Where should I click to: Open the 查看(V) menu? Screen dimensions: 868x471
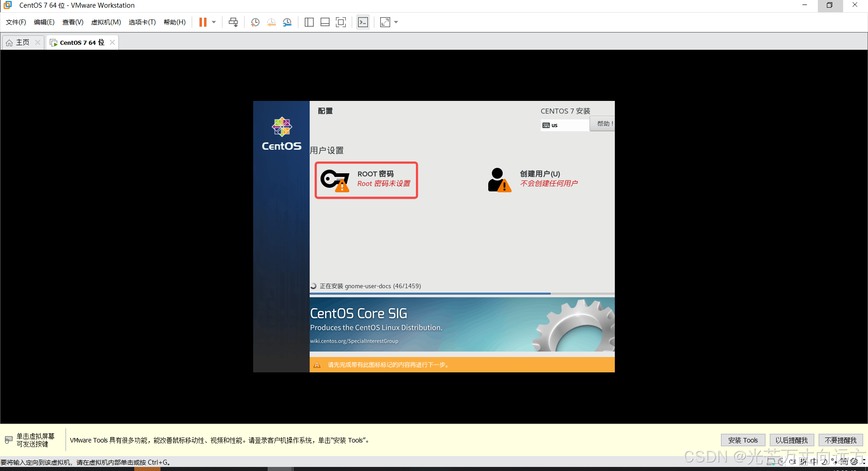[73, 22]
